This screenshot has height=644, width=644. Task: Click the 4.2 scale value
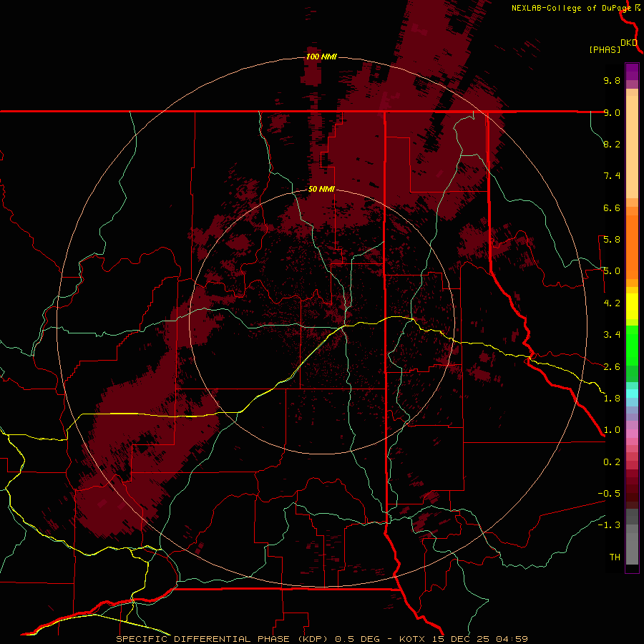click(x=612, y=303)
